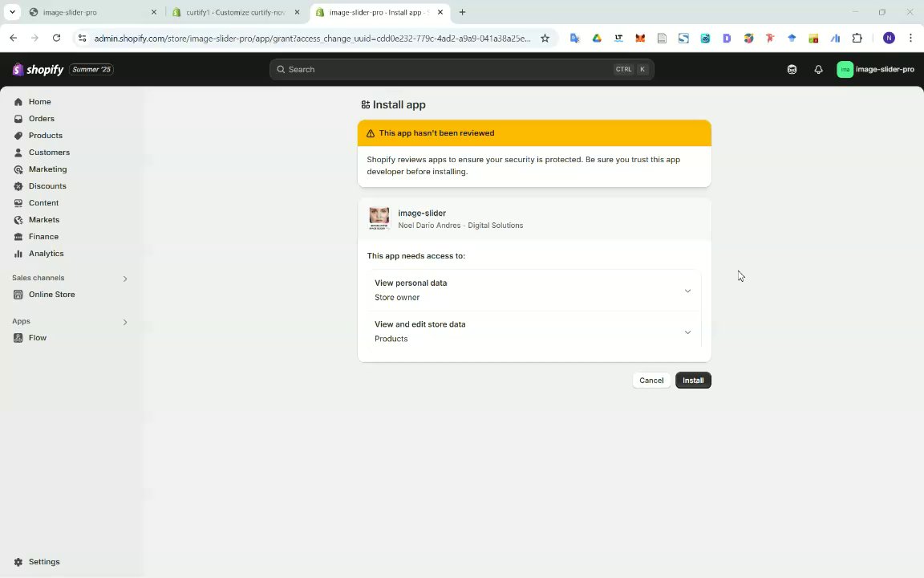The image size is (924, 578).
Task: Open Chrome Extensions puzzle menu
Action: point(857,39)
